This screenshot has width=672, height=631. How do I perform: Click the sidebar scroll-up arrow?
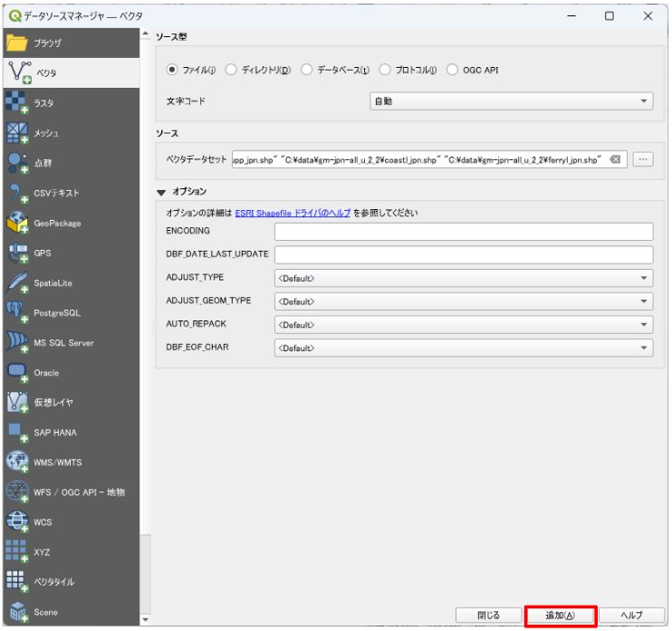click(x=146, y=33)
